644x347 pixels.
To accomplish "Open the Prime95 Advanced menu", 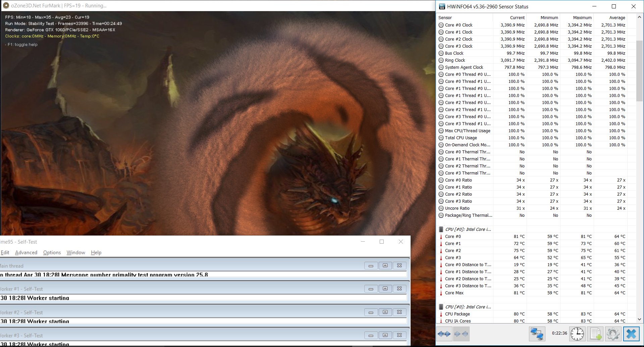I will click(26, 253).
